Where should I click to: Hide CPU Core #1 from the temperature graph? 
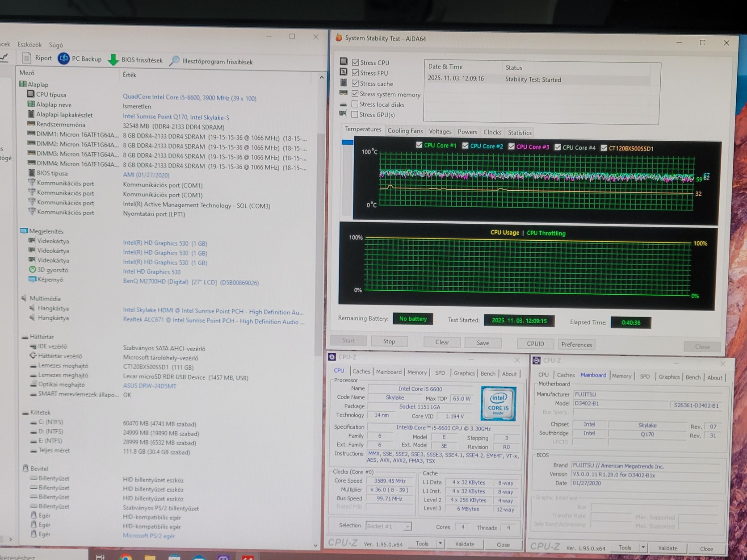(x=419, y=145)
